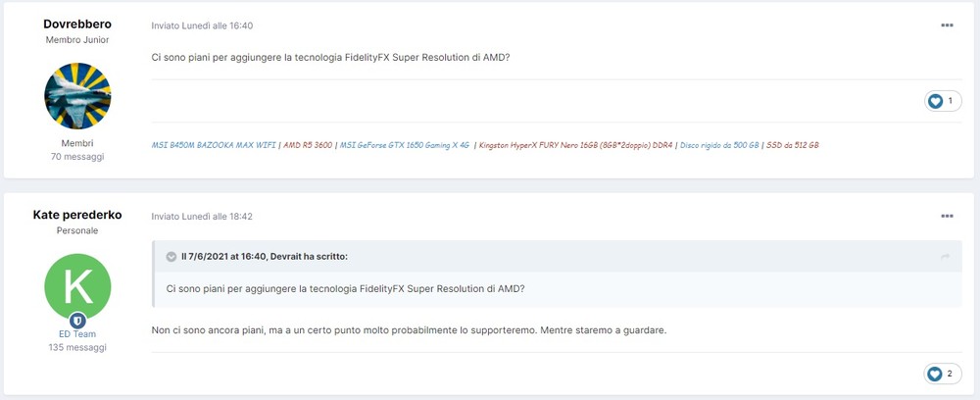Jump to quoted post via arrow icon
The width and height of the screenshot is (980, 400).
pyautogui.click(x=946, y=257)
